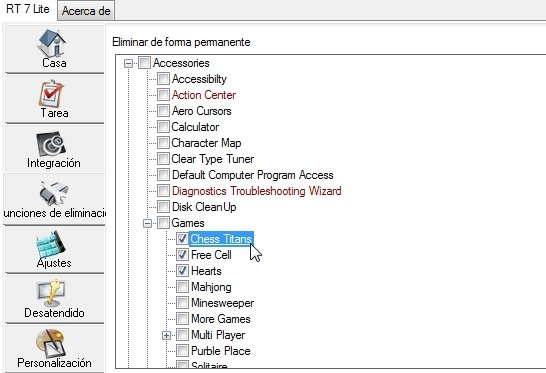Check the Diagnostics Troubleshooting Wizard checkbox
This screenshot has height=373, width=546.
163,191
